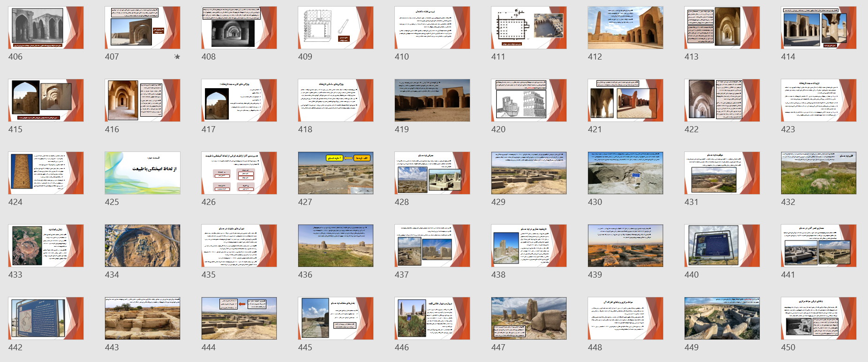Select slide 447 with standing stone ruins

[x=529, y=318]
